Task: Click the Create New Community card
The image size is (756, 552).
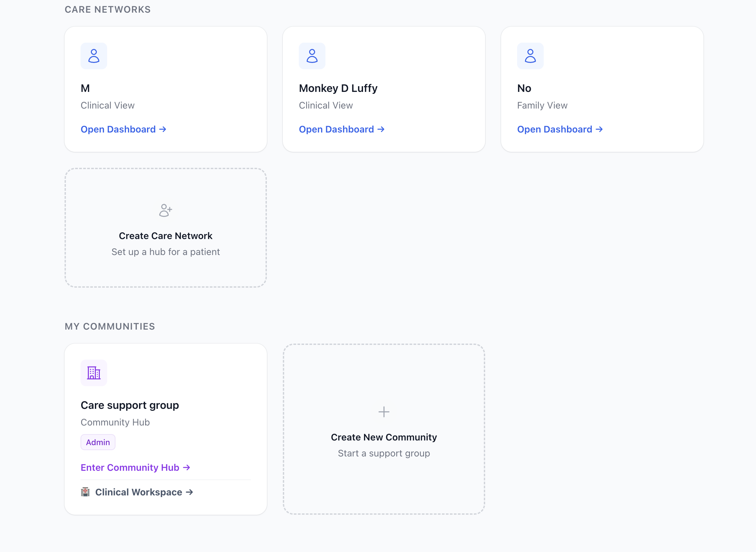Action: pos(384,437)
